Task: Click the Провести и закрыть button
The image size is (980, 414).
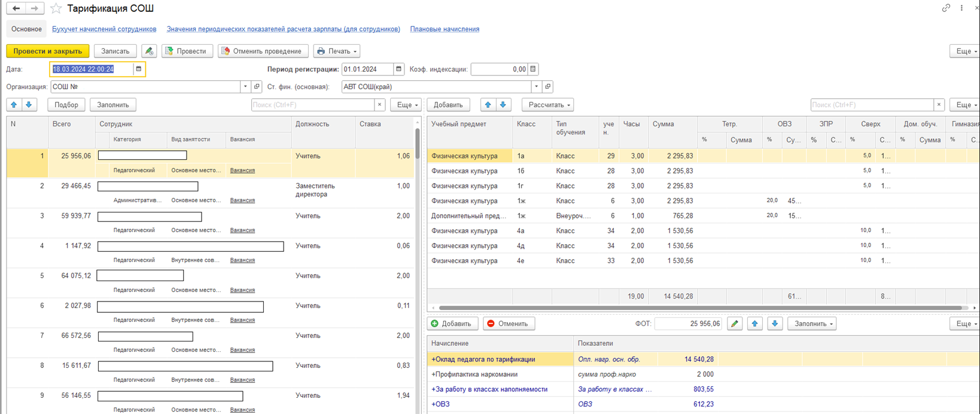Action: (48, 51)
